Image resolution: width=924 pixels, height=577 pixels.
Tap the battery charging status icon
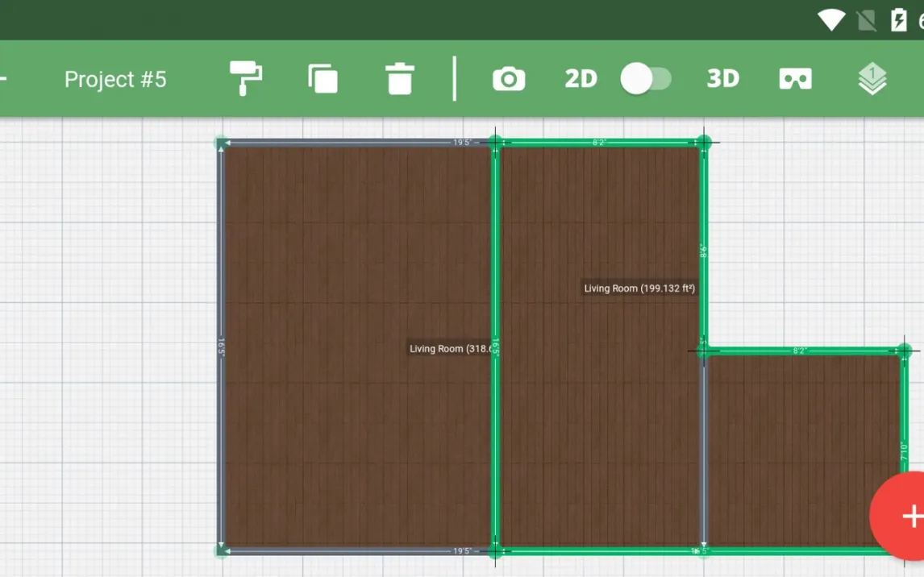[x=898, y=19]
